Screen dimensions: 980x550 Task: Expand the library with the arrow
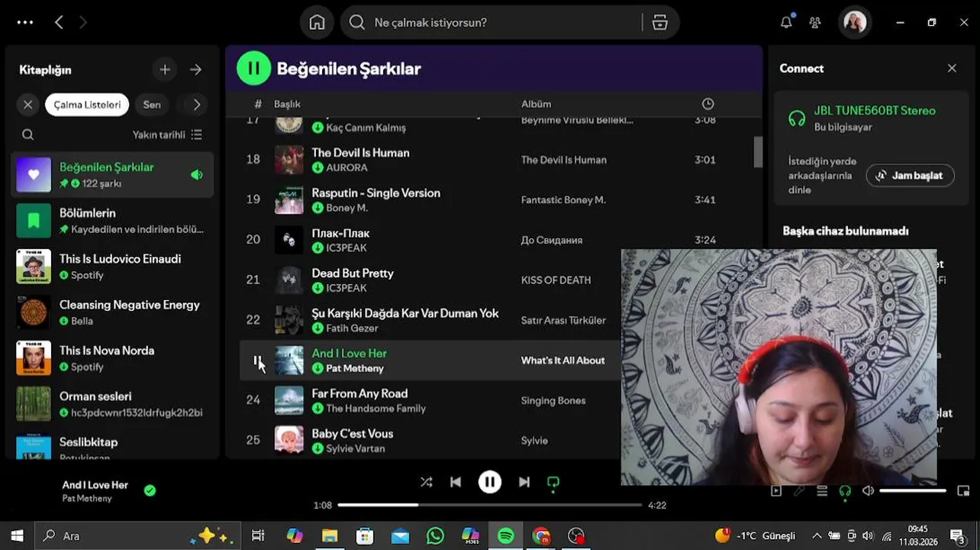[196, 70]
